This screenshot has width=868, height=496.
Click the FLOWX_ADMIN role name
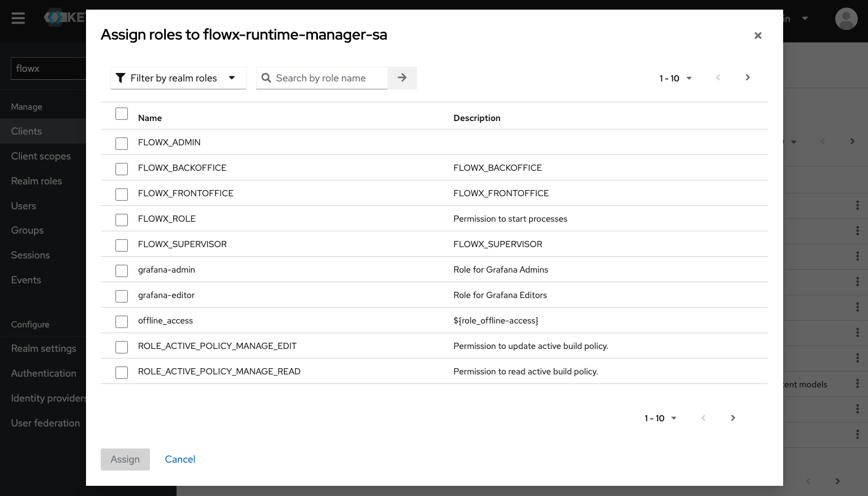[x=169, y=143]
